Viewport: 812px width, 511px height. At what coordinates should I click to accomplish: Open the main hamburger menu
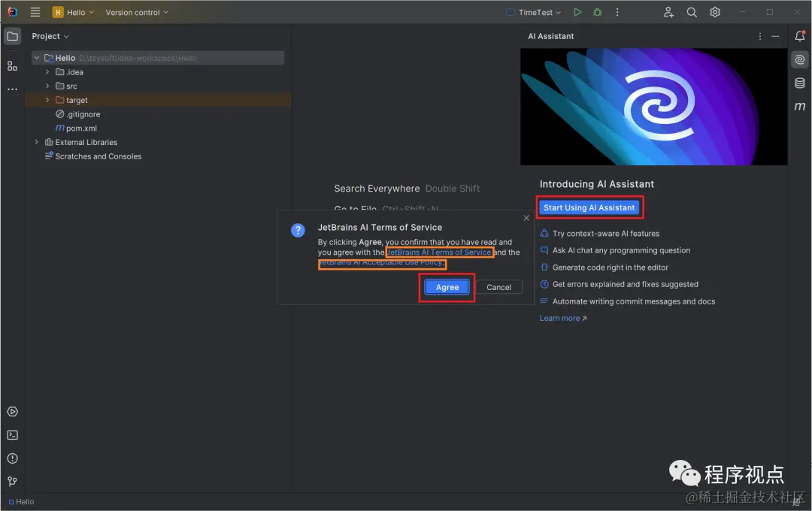35,12
